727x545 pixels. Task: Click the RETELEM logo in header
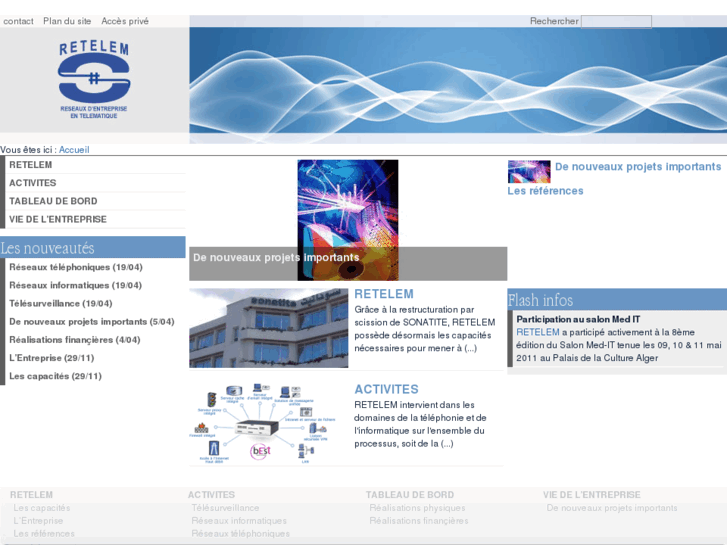94,79
